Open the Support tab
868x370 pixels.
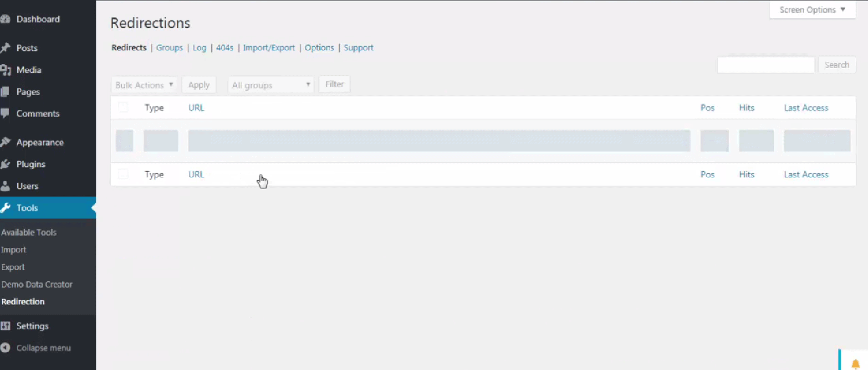click(358, 48)
